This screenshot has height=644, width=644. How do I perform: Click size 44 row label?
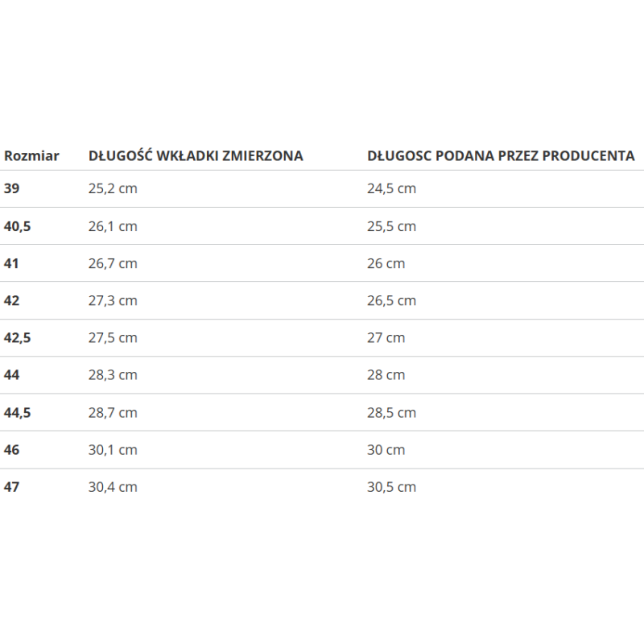click(11, 375)
